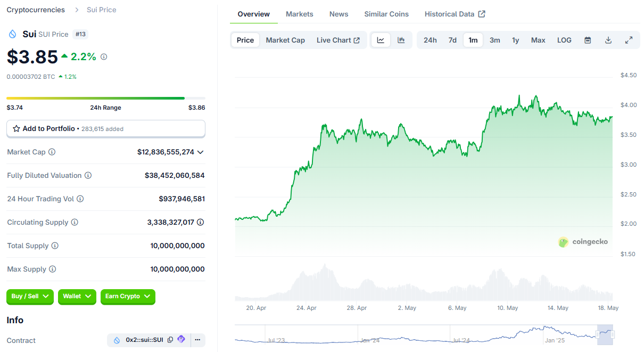This screenshot has height=352, width=644.
Task: Click the $937,946,581 trading volume value
Action: (181, 199)
